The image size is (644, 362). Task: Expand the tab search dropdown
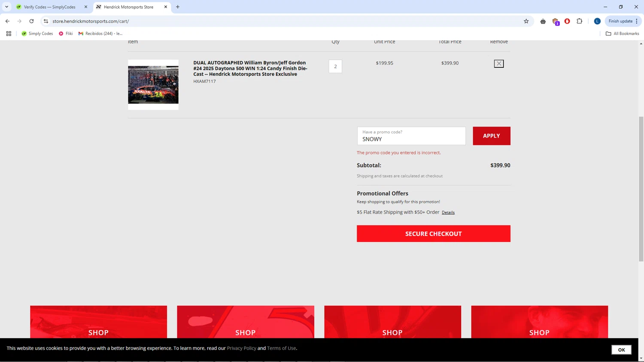[x=6, y=7]
